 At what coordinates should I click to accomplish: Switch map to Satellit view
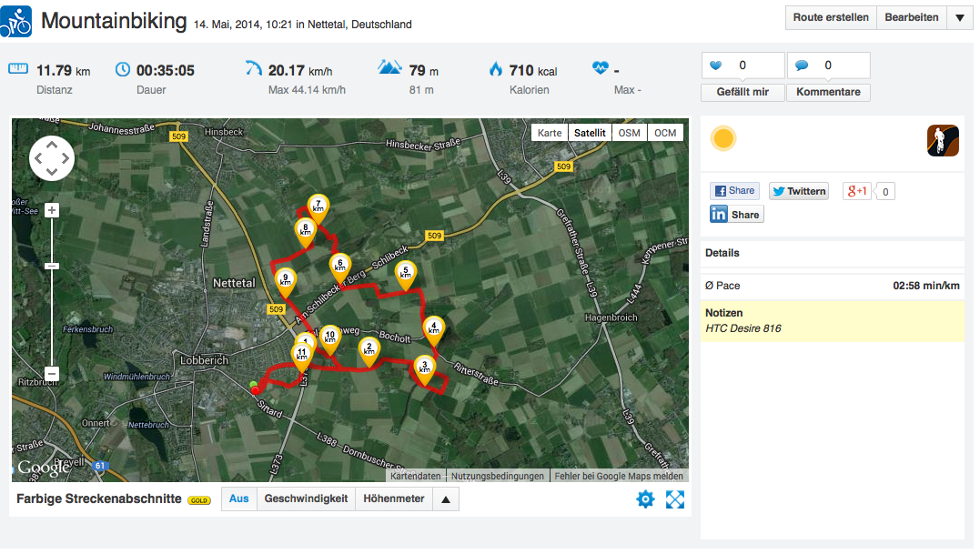[590, 133]
